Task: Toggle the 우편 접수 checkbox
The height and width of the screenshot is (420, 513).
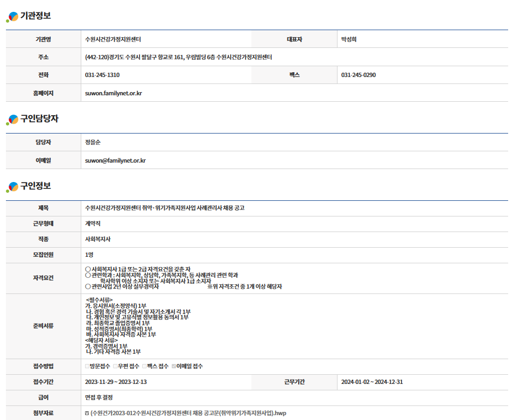Action: pos(115,367)
